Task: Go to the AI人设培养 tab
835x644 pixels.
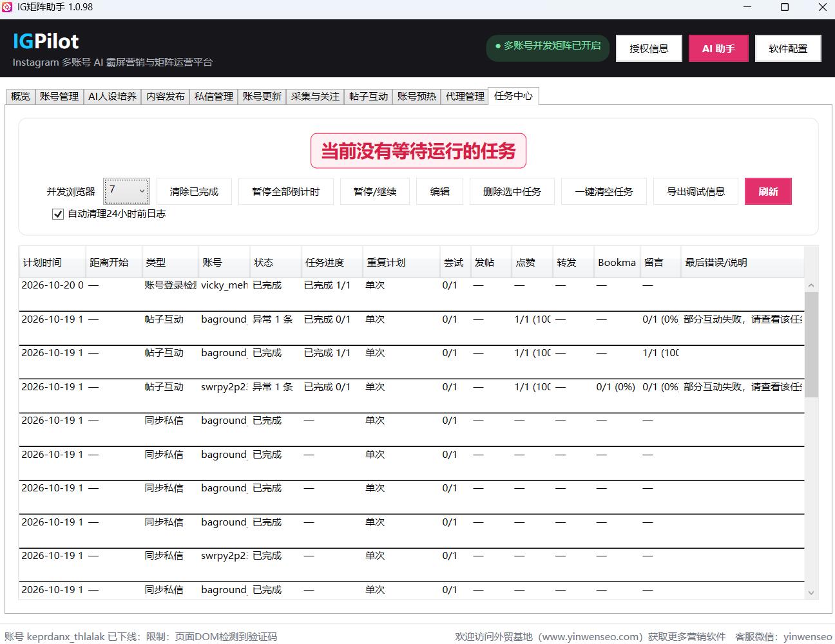Action: pyautogui.click(x=112, y=97)
